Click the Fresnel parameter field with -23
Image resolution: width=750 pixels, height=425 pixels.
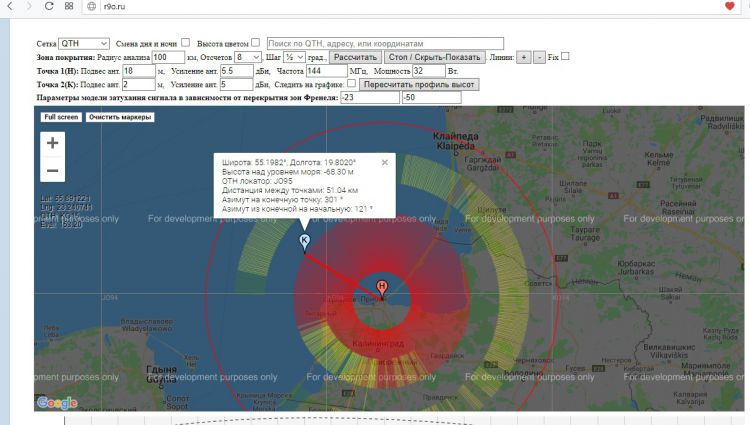[370, 98]
